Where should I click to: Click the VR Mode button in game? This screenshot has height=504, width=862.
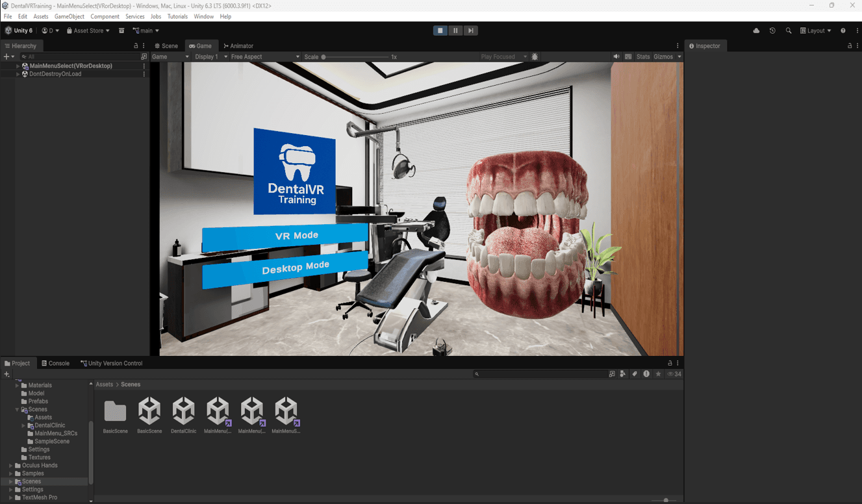pyautogui.click(x=286, y=237)
